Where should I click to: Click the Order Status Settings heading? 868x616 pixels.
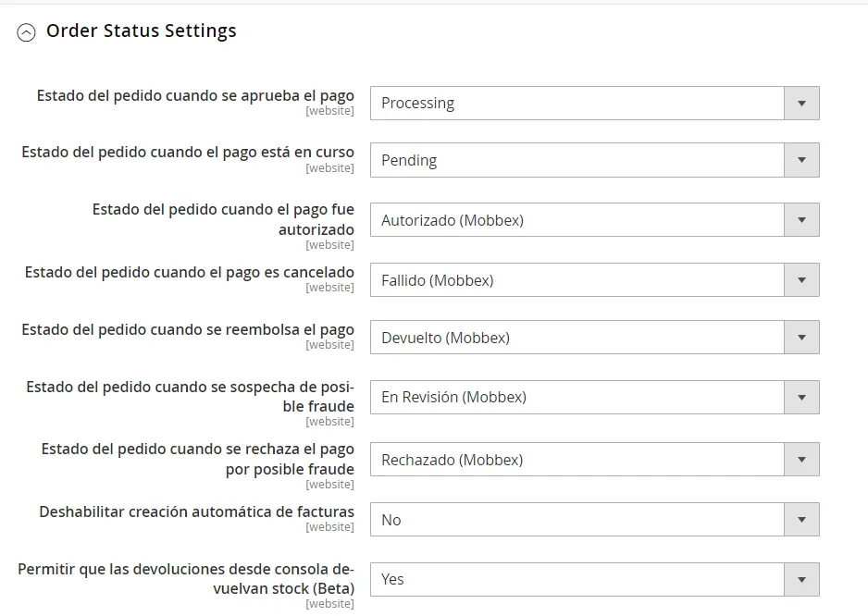(142, 31)
